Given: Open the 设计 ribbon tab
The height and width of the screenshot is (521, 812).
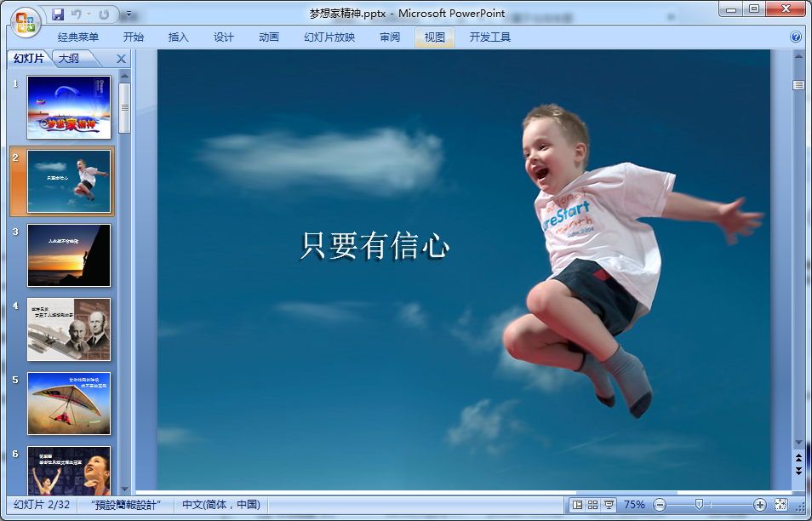Looking at the screenshot, I should pyautogui.click(x=223, y=37).
